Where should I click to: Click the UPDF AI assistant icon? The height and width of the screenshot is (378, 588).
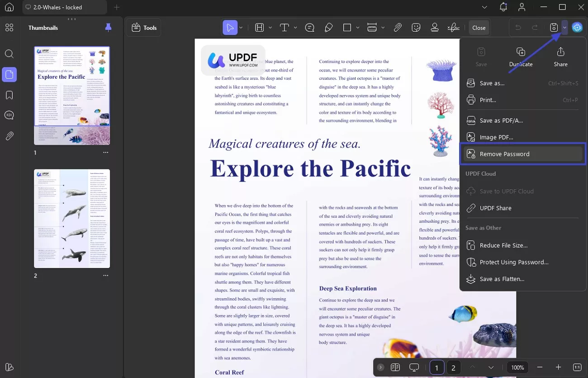pyautogui.click(x=577, y=28)
